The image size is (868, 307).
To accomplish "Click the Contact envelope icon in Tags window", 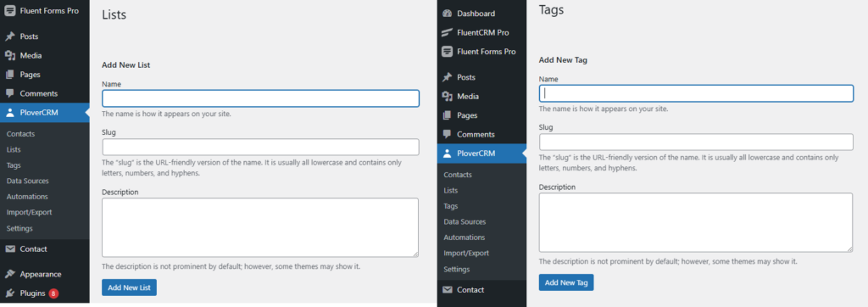I will pyautogui.click(x=448, y=290).
